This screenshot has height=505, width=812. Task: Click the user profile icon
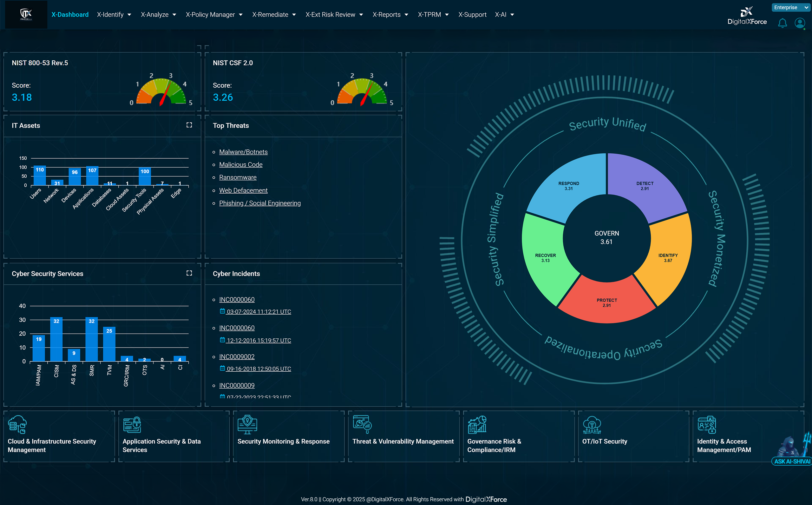point(800,23)
